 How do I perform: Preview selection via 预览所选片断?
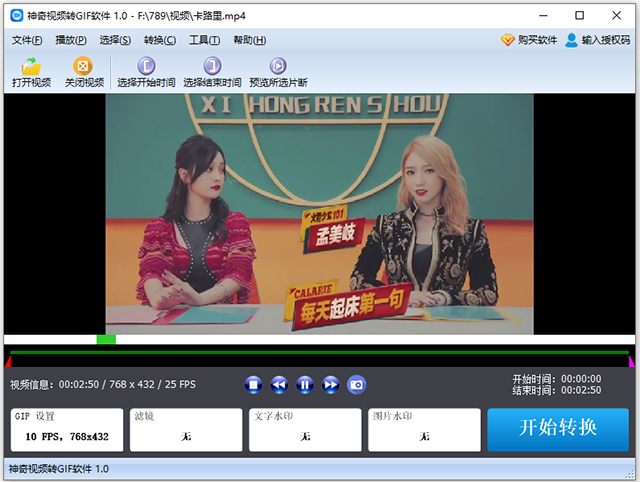[x=278, y=72]
